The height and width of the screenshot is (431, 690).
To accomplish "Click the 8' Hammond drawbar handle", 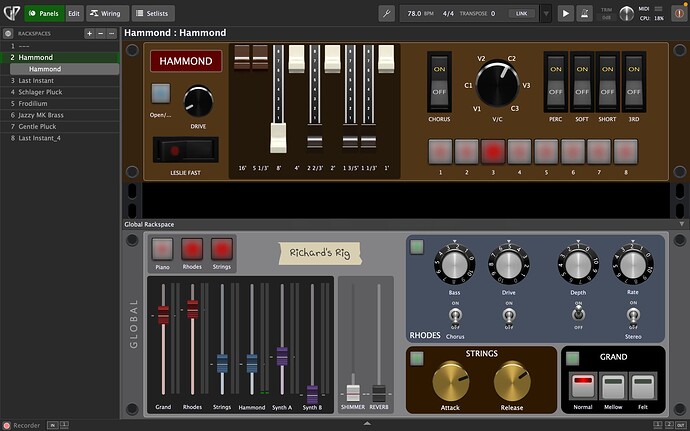I will [x=278, y=138].
